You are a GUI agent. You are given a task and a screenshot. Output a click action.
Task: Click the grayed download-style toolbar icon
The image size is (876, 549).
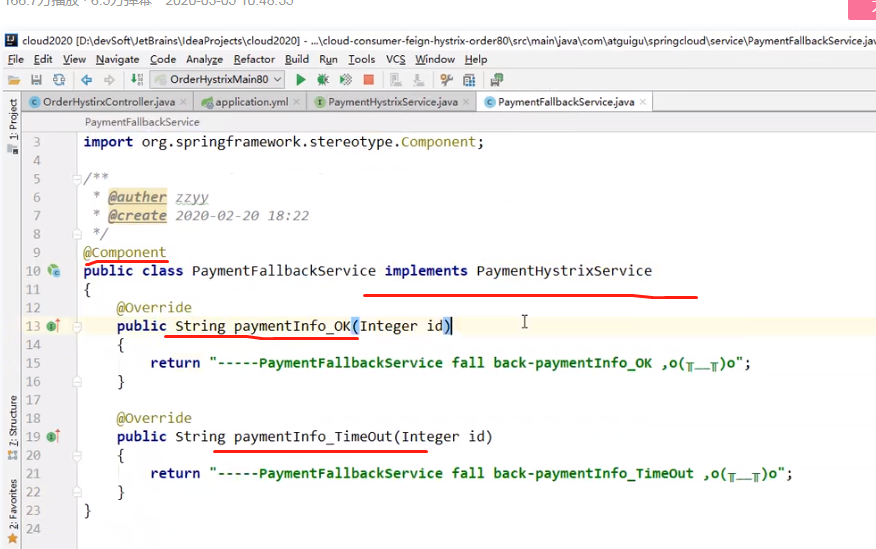(418, 80)
